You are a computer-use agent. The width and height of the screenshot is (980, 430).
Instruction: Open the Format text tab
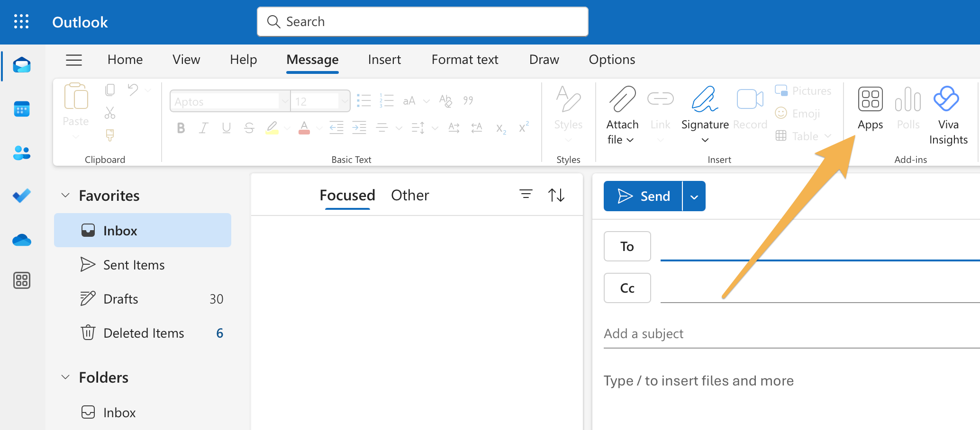[x=465, y=60]
